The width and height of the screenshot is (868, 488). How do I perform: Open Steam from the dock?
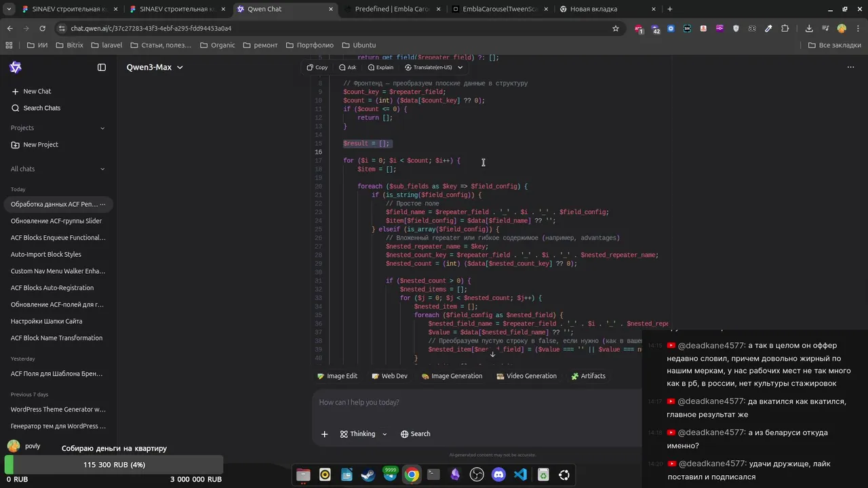tap(368, 475)
